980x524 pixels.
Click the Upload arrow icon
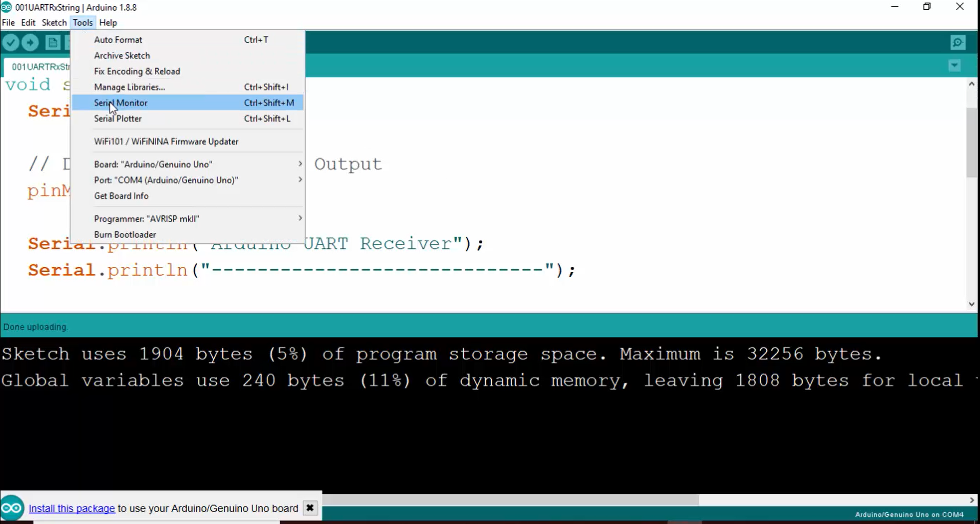click(x=30, y=42)
